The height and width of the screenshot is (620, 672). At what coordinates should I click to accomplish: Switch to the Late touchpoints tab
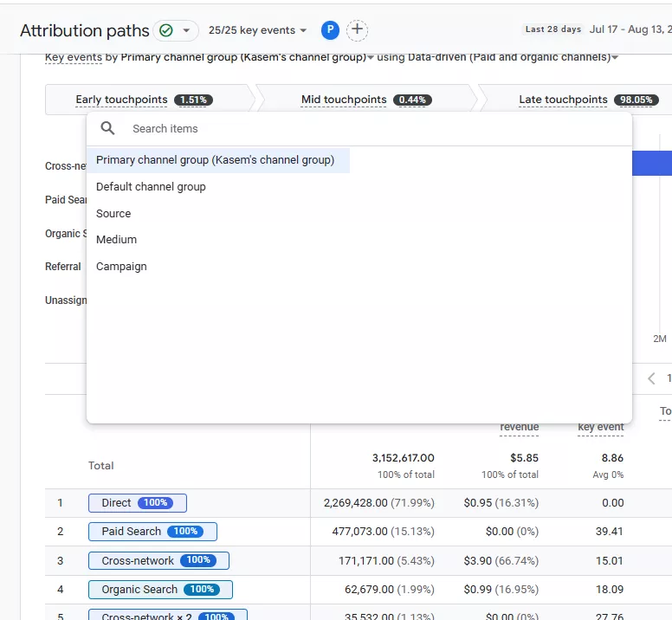click(x=576, y=100)
